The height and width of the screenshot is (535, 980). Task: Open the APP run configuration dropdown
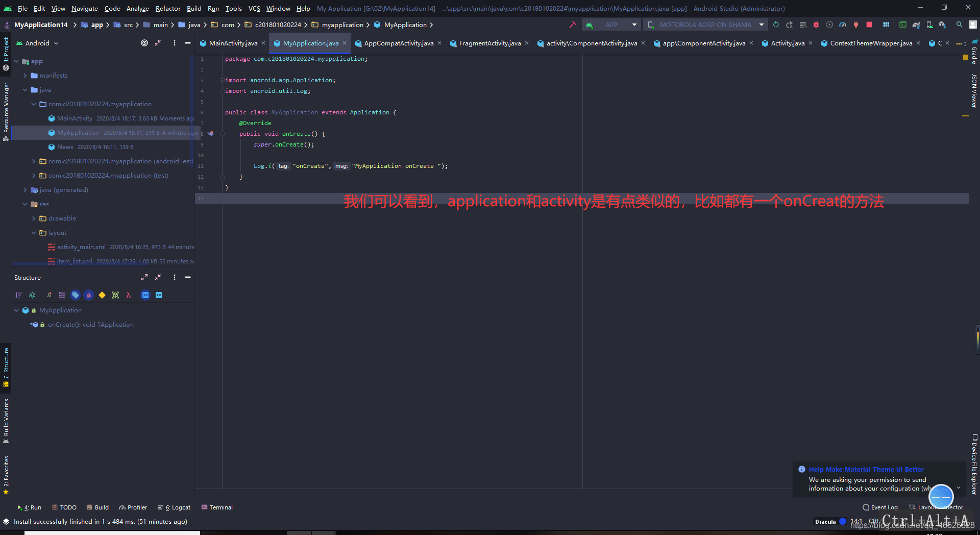click(x=611, y=25)
